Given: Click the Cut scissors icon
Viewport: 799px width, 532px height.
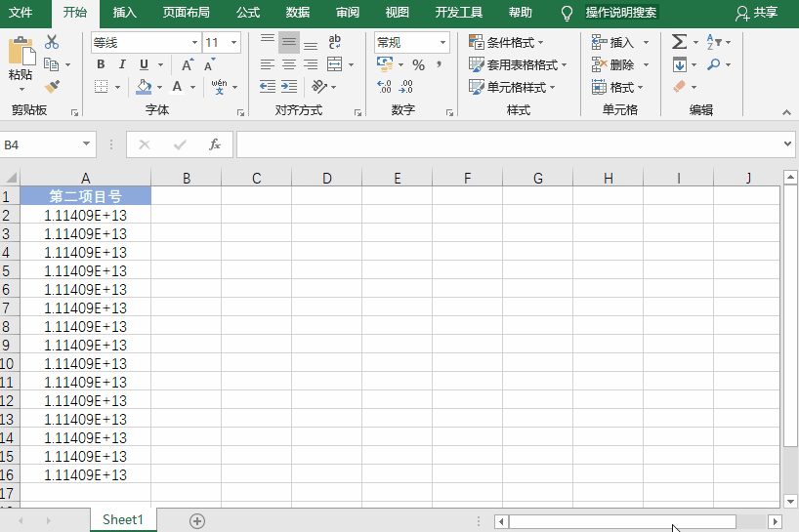Looking at the screenshot, I should 52,42.
